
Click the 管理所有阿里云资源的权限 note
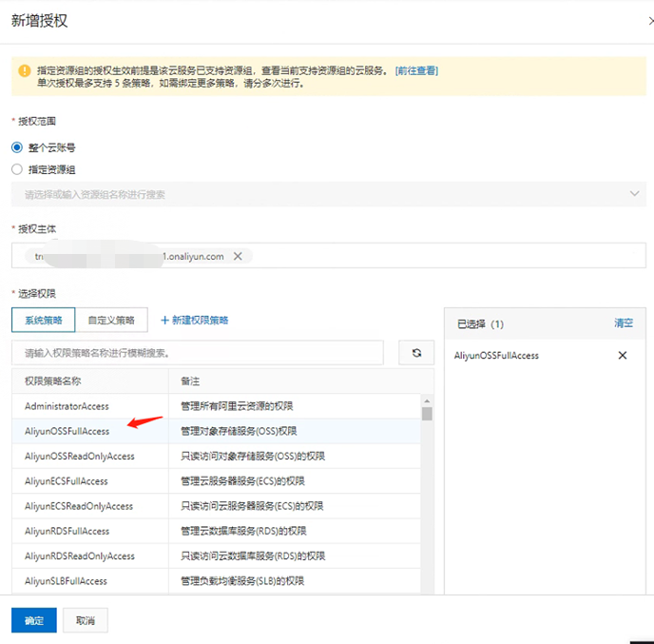(x=237, y=406)
